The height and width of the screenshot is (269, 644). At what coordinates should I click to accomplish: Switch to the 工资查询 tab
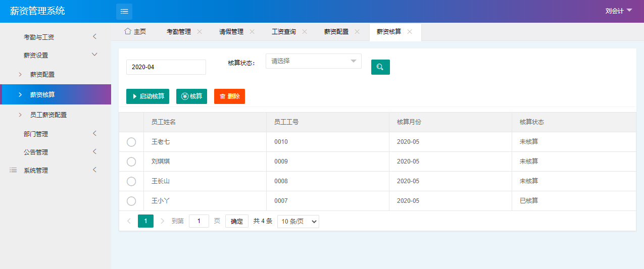tap(284, 31)
